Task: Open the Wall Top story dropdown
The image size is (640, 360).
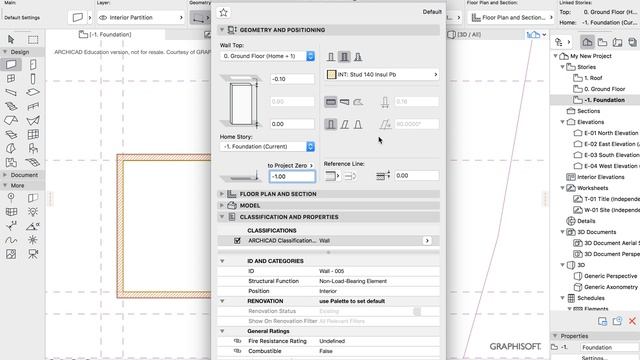Action: (x=267, y=56)
